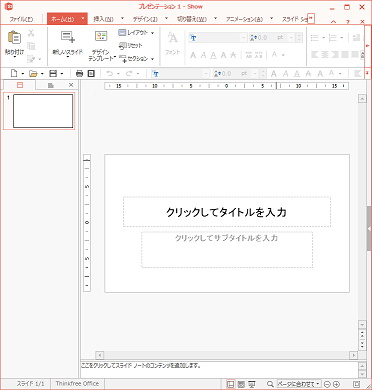372x390 pixels.
Task: Zoom in with the plus circle button
Action: [336, 384]
